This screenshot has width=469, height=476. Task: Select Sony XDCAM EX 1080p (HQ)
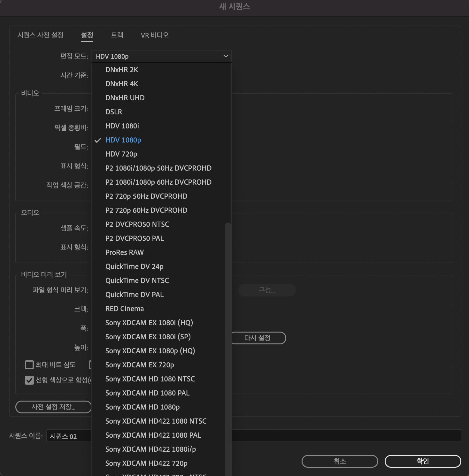coord(158,351)
